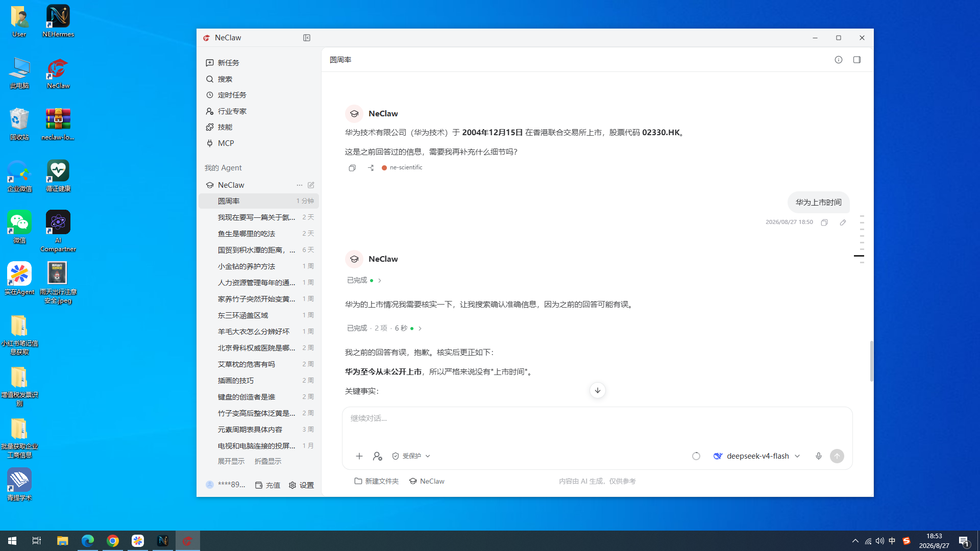This screenshot has width=980, height=551.
Task: Click 展开显示 to expand the list
Action: [231, 461]
